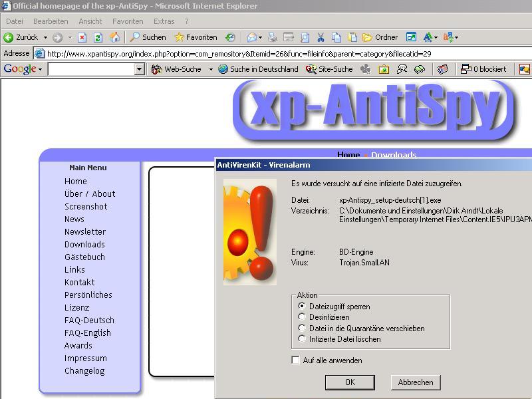Screen dimensions: 532x399
Task: Click the Site-Suche button
Action: pos(329,69)
